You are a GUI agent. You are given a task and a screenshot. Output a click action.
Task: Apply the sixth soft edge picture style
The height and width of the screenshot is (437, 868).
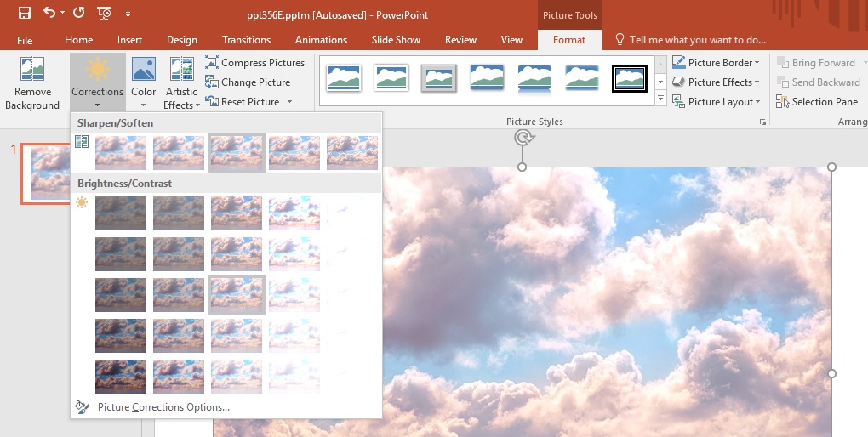[x=582, y=77]
